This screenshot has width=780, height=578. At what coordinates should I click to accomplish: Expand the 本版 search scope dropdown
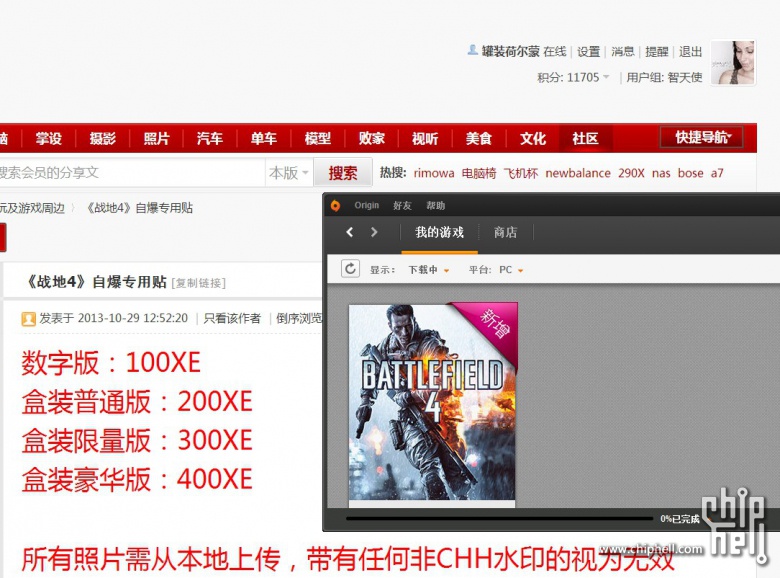pos(289,173)
